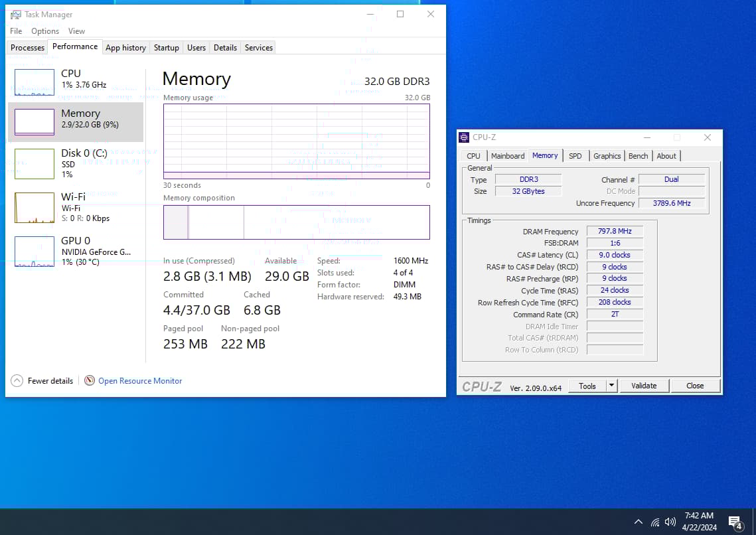Expand hidden icons chevron in taskbar

tap(638, 522)
